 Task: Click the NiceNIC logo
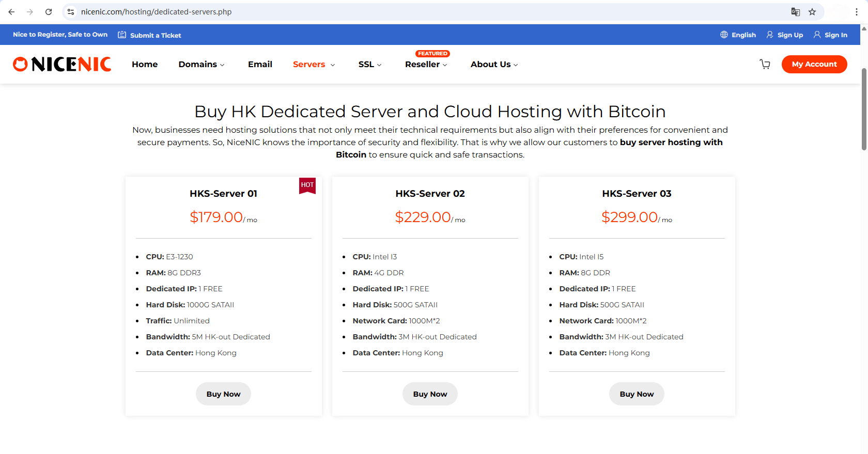point(62,64)
